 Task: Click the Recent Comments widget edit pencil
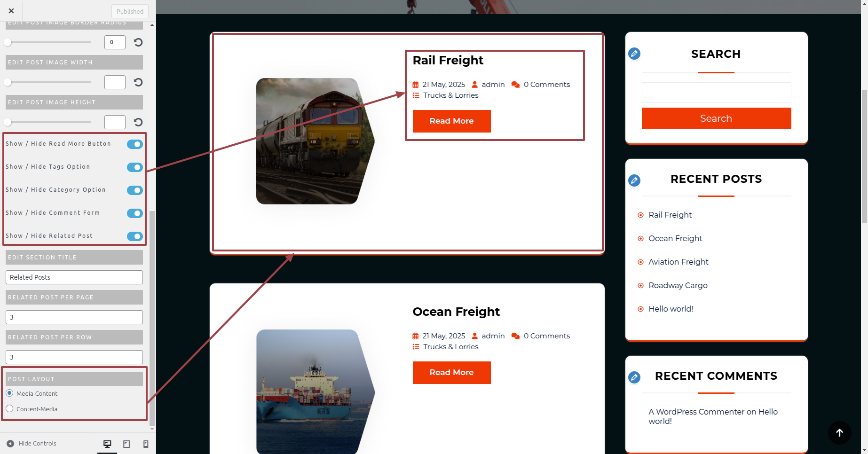pyautogui.click(x=634, y=377)
